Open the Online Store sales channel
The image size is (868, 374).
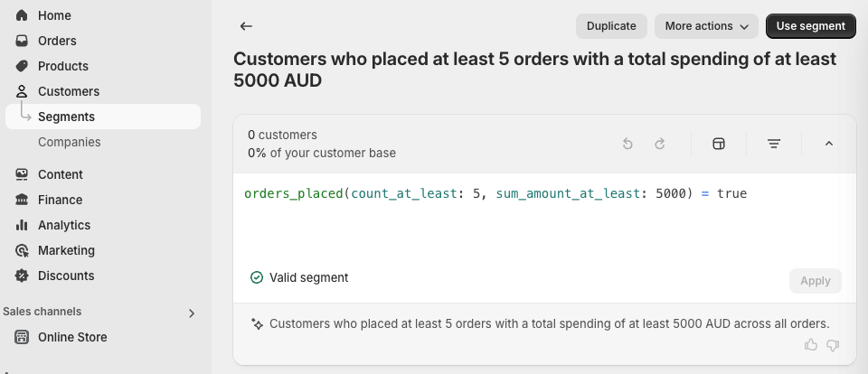pos(72,337)
